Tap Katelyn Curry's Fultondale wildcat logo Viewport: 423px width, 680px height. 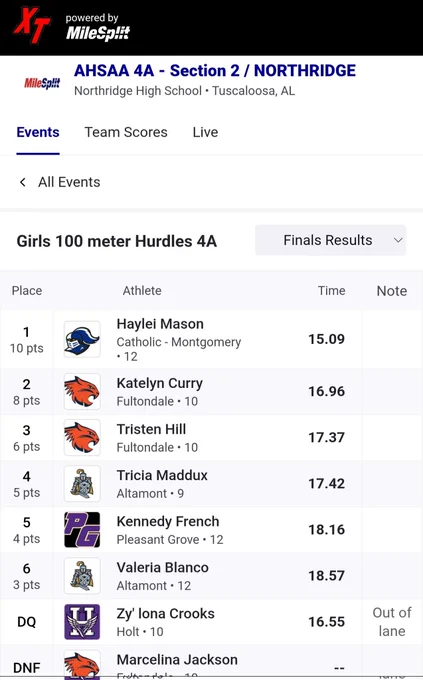82,392
